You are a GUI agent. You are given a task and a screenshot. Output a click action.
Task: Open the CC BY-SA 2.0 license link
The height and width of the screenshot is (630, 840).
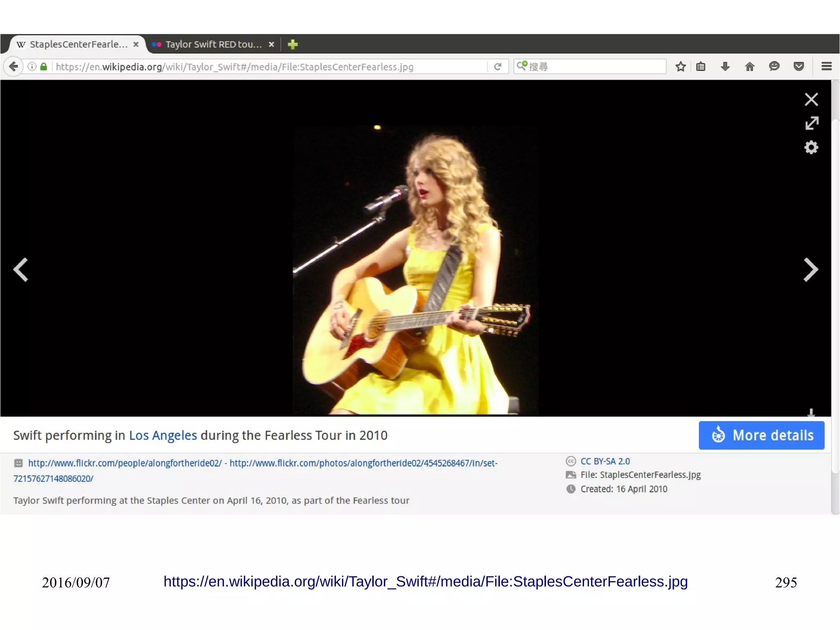point(605,461)
